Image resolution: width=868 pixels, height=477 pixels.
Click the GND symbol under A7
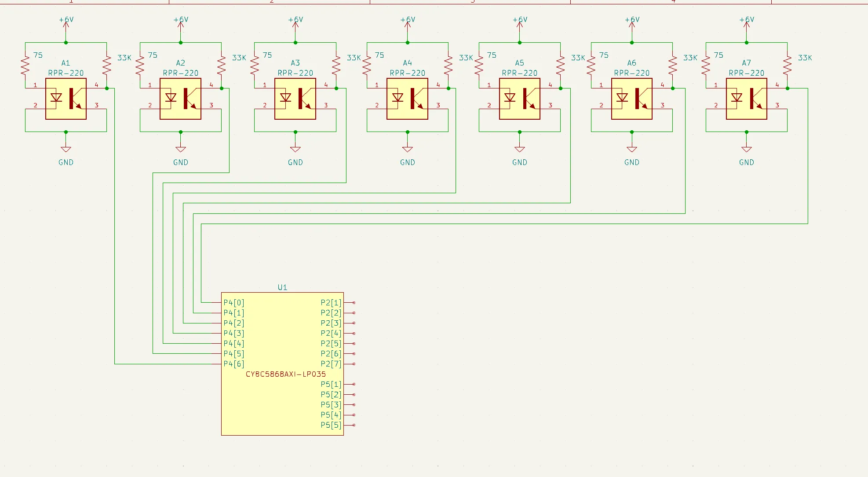coord(746,149)
